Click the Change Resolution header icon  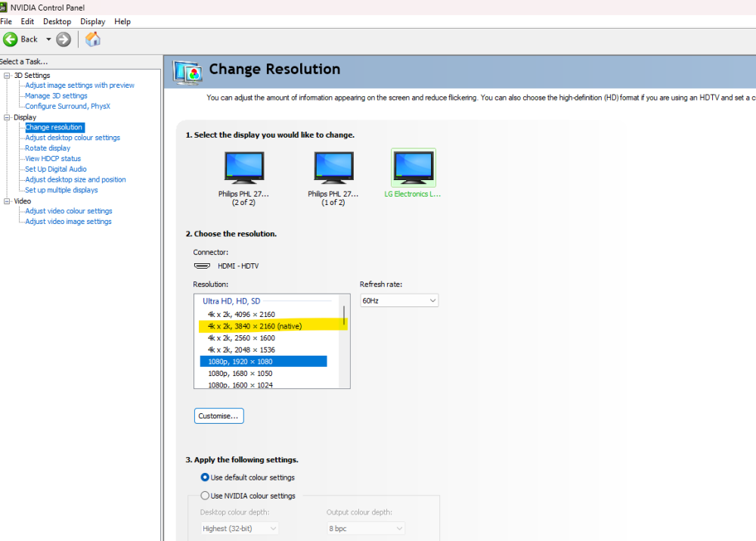(x=187, y=71)
